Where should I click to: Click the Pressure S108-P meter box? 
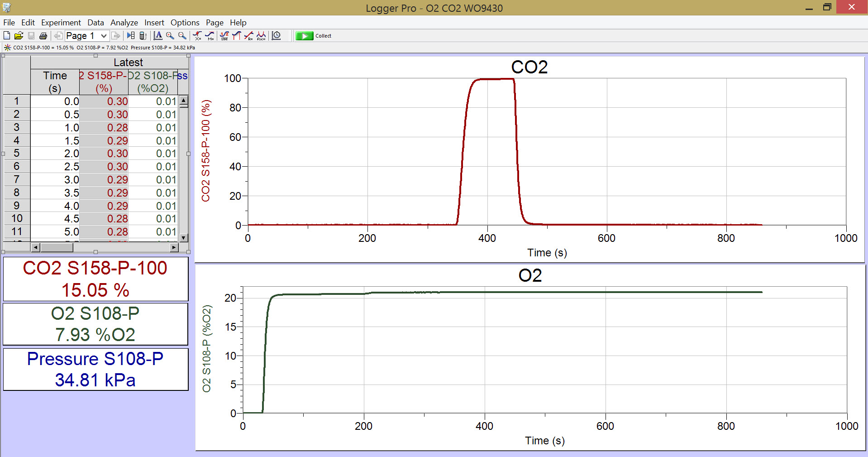[95, 369]
